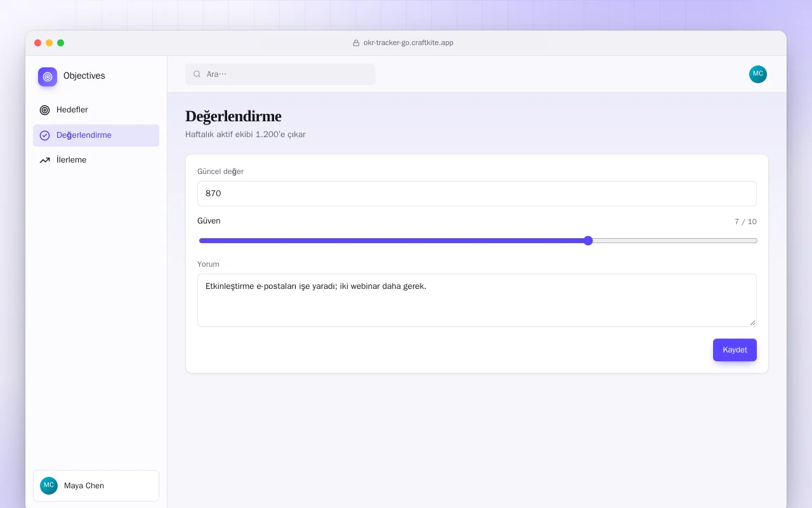
Task: Close the window with red button
Action: point(38,43)
